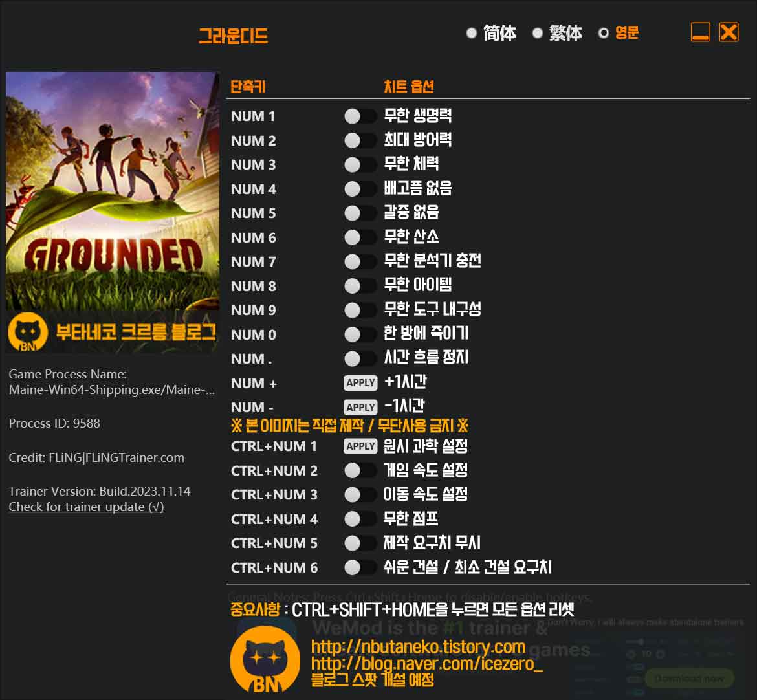
Task: Click APPLY button for -1시간
Action: coord(360,407)
